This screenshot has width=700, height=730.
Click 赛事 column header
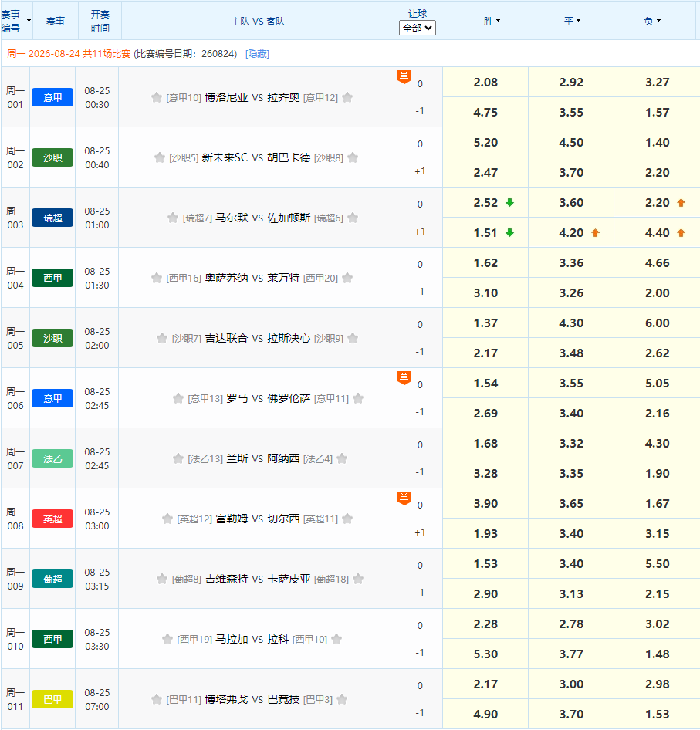point(56,22)
